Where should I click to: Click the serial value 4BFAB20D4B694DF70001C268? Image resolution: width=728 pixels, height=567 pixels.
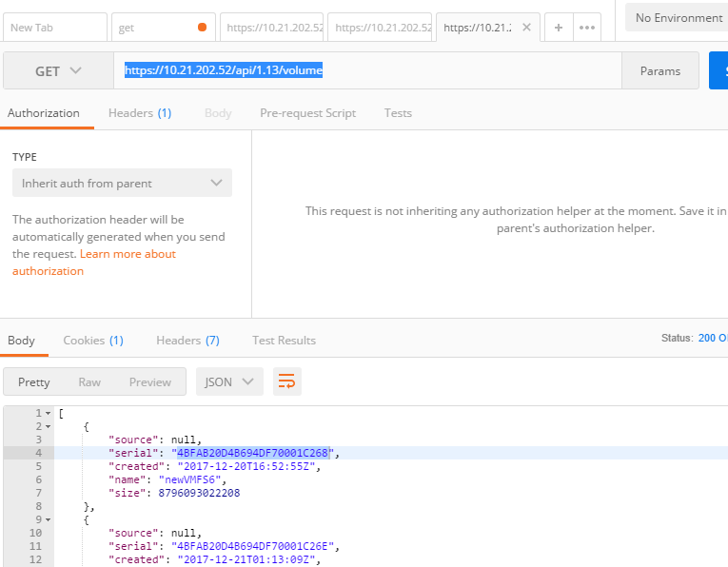pos(253,453)
